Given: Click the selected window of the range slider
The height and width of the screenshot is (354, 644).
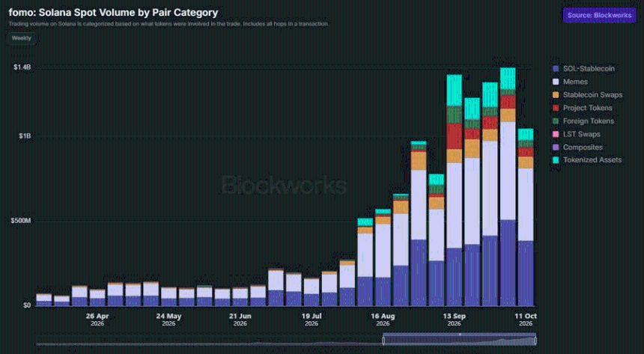Looking at the screenshot, I should 460,340.
